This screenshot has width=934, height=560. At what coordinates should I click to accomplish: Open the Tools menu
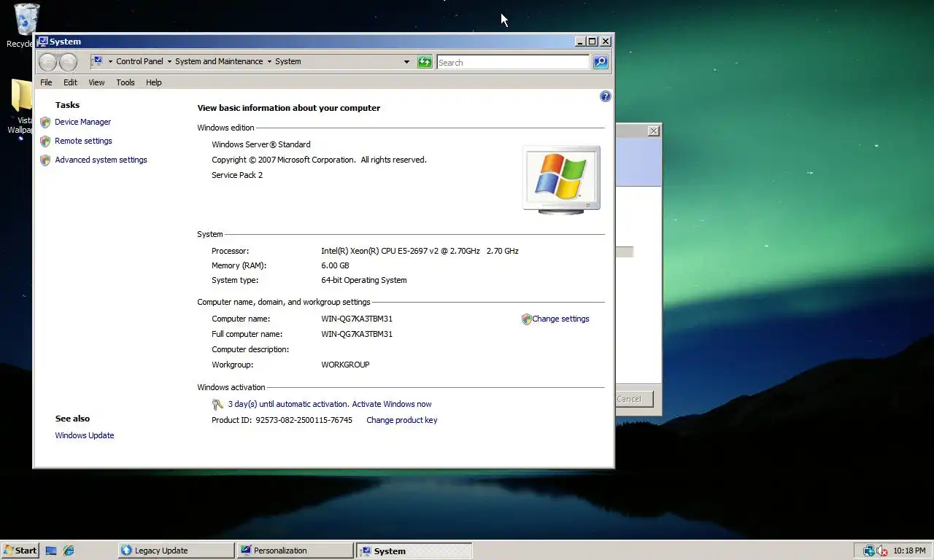pyautogui.click(x=126, y=82)
